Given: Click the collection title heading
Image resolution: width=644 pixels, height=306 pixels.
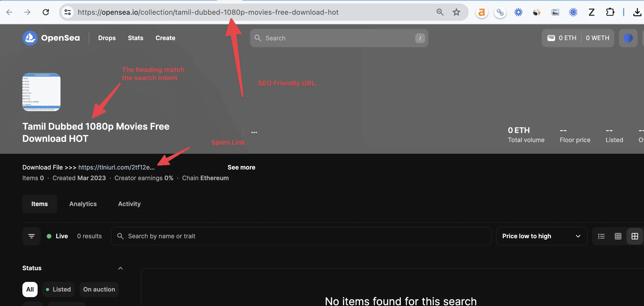Looking at the screenshot, I should pyautogui.click(x=96, y=132).
